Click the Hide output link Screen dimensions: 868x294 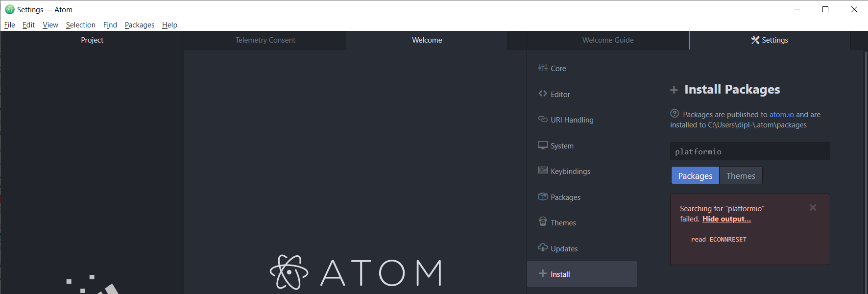(x=726, y=219)
